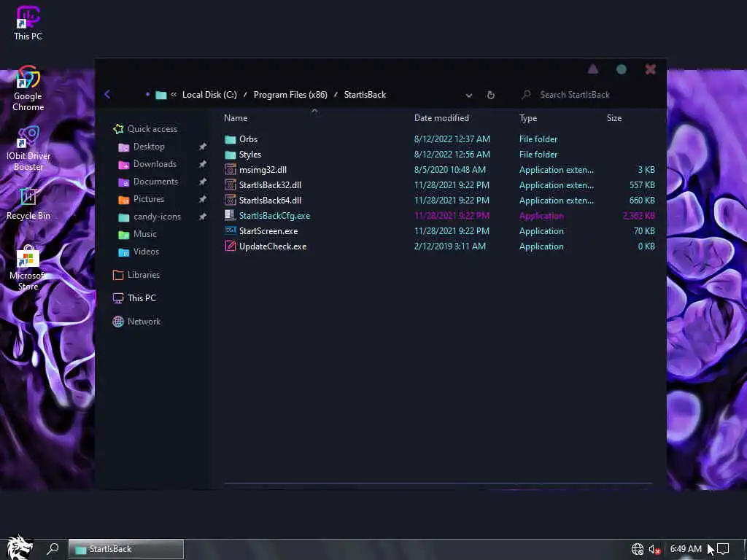The height and width of the screenshot is (560, 747).
Task: Click the File folder type of Styles
Action: click(x=538, y=155)
